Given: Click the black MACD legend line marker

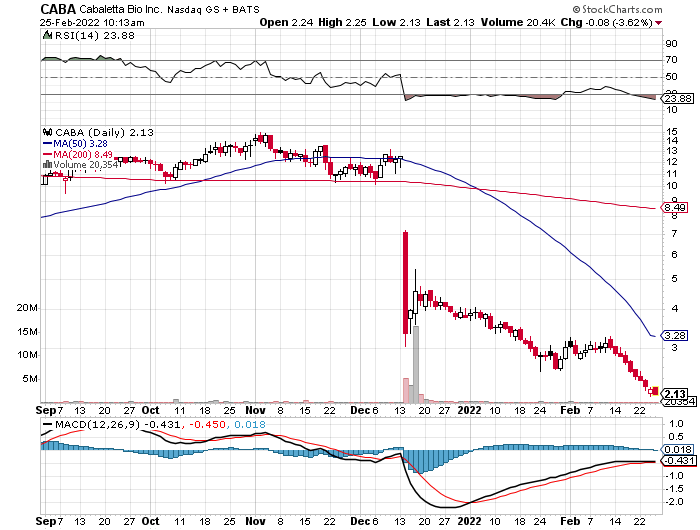Looking at the screenshot, I should coord(47,424).
